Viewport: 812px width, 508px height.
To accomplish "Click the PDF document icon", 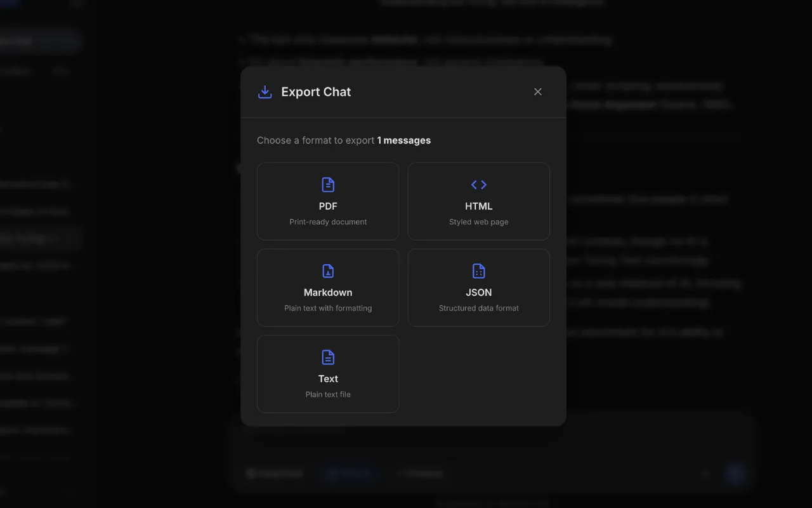I will tap(328, 185).
